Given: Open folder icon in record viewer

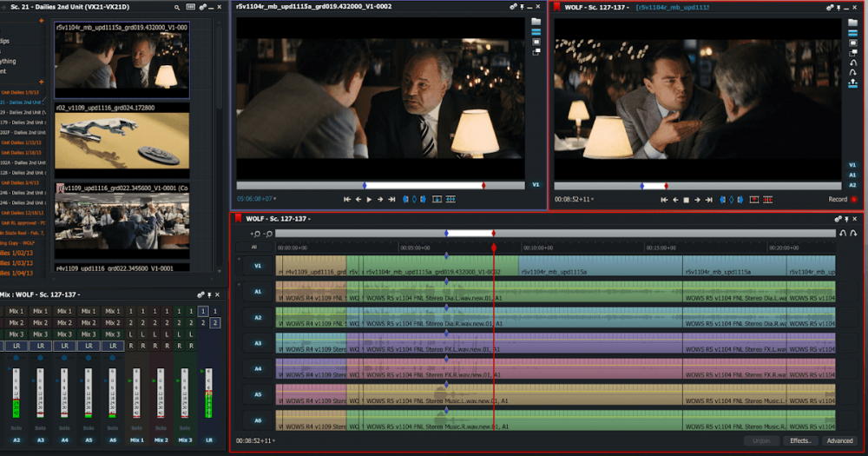Looking at the screenshot, I should (852, 23).
